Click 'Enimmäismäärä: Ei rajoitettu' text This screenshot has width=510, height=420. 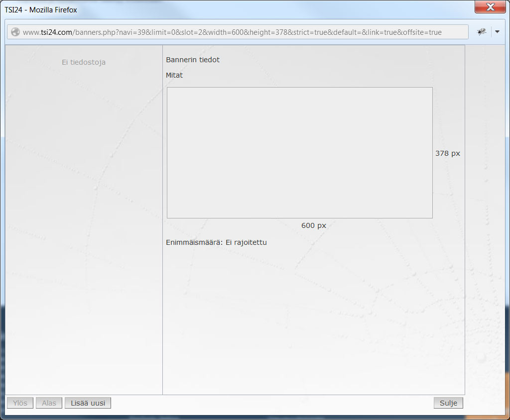coord(216,242)
